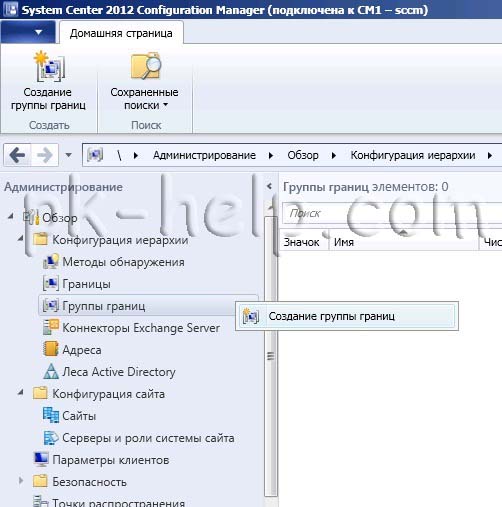
Task: Select Конфигурация сайта tree item
Action: coord(108,394)
